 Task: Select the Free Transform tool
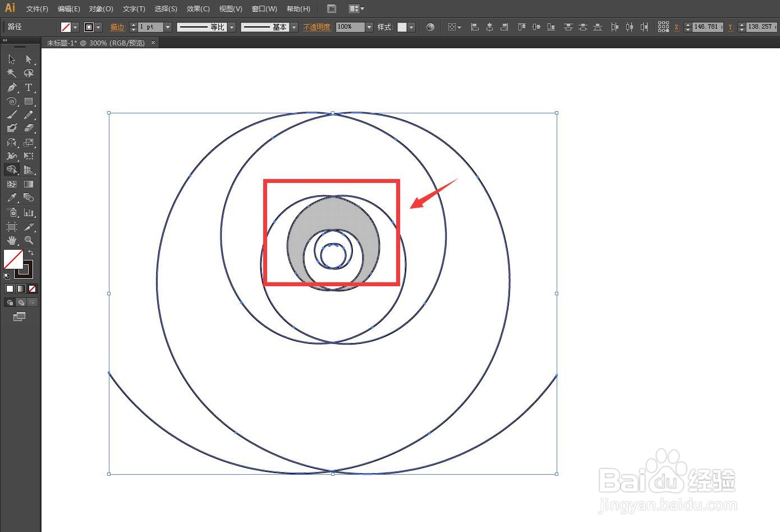(29, 156)
